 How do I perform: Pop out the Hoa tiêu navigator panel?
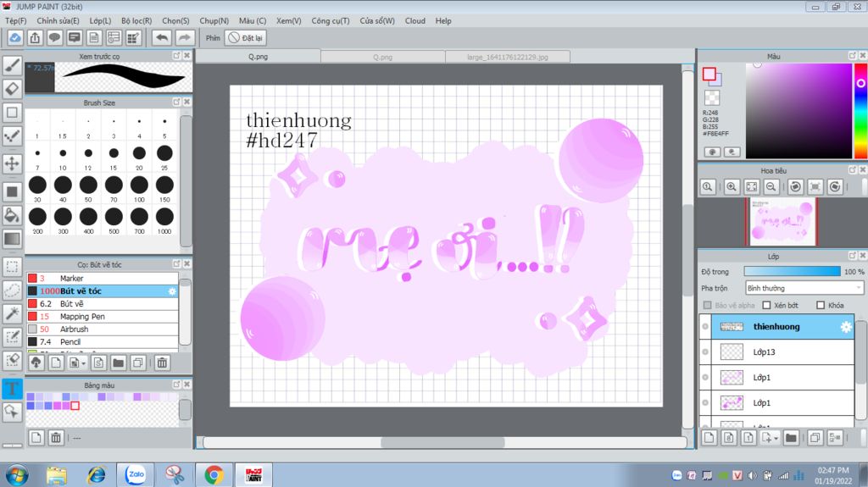[x=853, y=170]
